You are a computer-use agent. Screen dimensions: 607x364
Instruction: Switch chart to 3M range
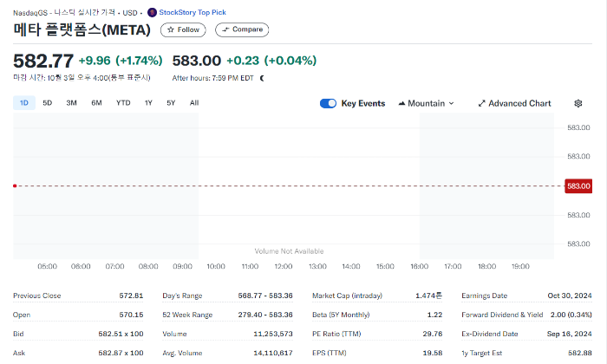pyautogui.click(x=71, y=103)
